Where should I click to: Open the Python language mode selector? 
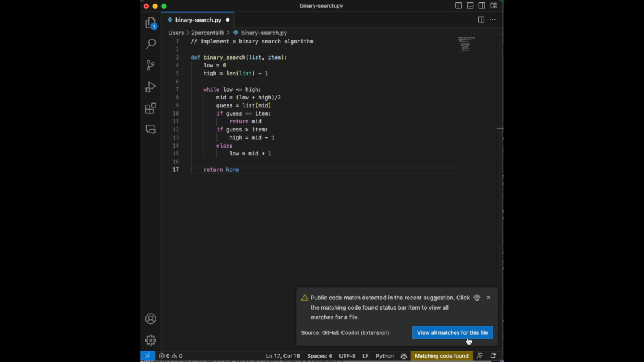(x=385, y=355)
